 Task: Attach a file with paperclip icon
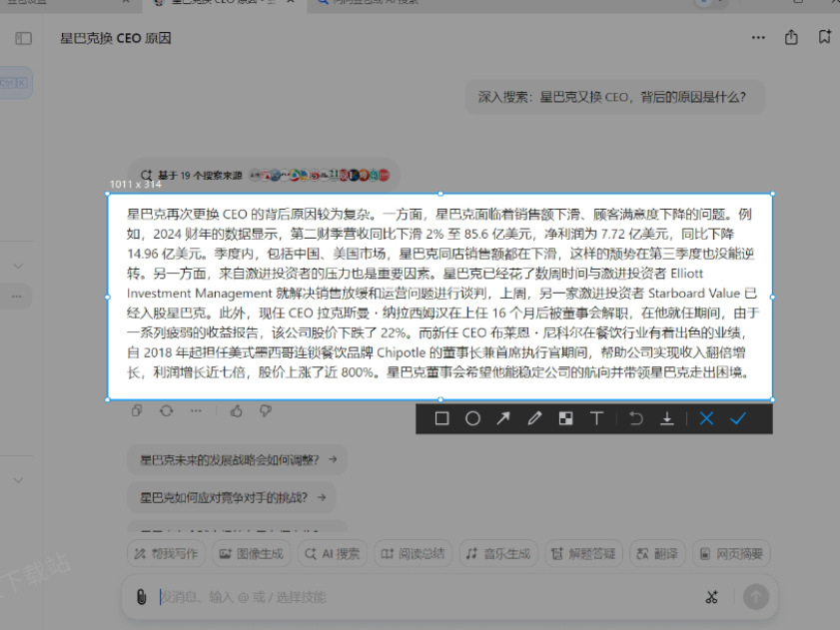(x=142, y=597)
